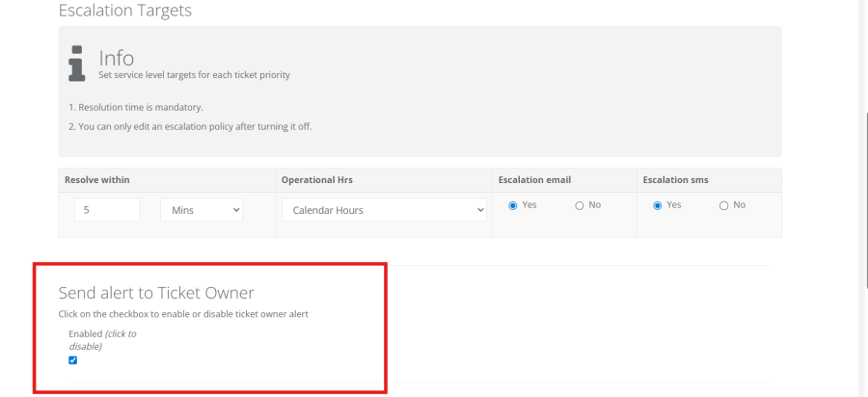Image resolution: width=868 pixels, height=397 pixels.
Task: Click the 'Resolution time is mandatory' note
Action: (x=135, y=107)
